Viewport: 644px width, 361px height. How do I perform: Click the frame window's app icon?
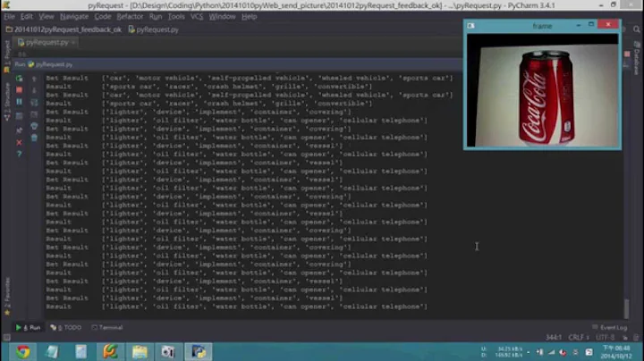coord(471,25)
